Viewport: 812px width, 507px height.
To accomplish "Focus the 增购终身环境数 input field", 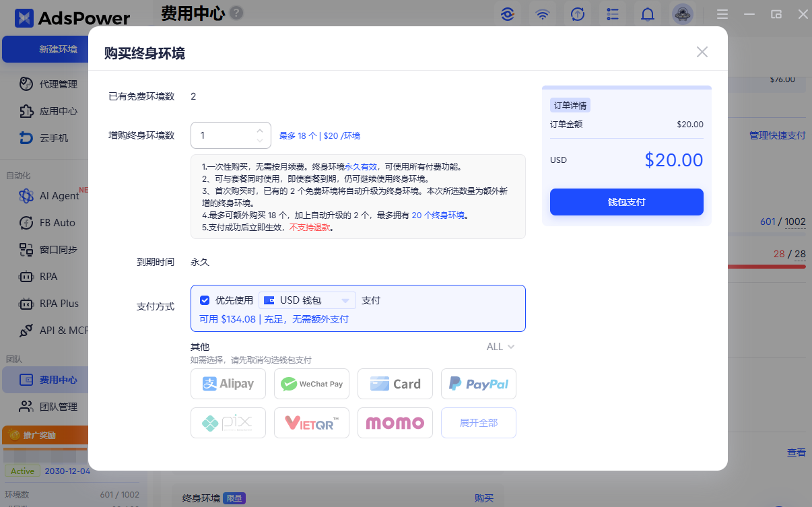I will coord(231,135).
